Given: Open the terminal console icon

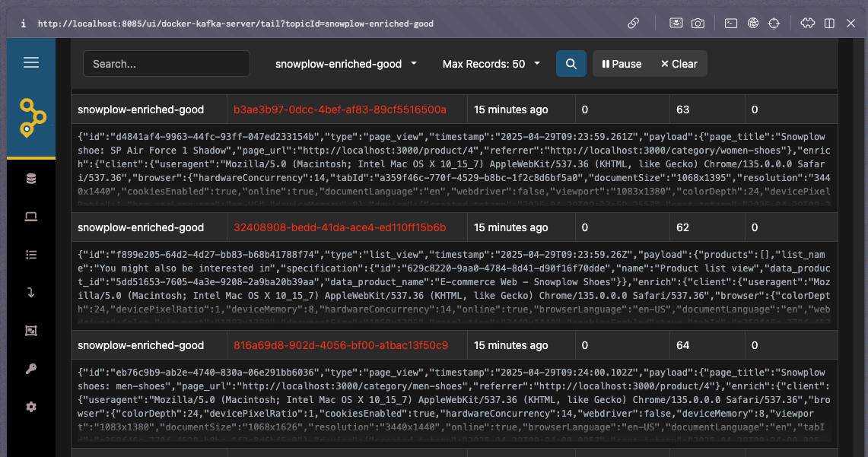Looking at the screenshot, I should click(x=731, y=24).
